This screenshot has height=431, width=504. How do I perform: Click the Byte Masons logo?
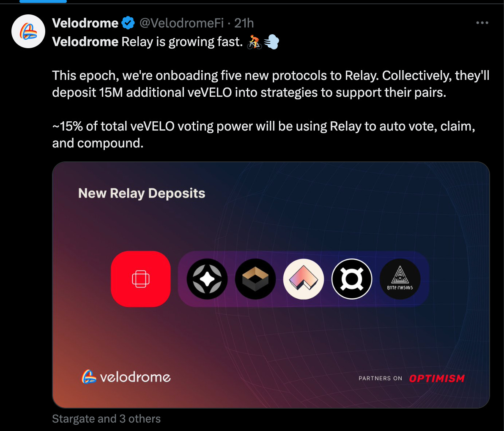400,279
